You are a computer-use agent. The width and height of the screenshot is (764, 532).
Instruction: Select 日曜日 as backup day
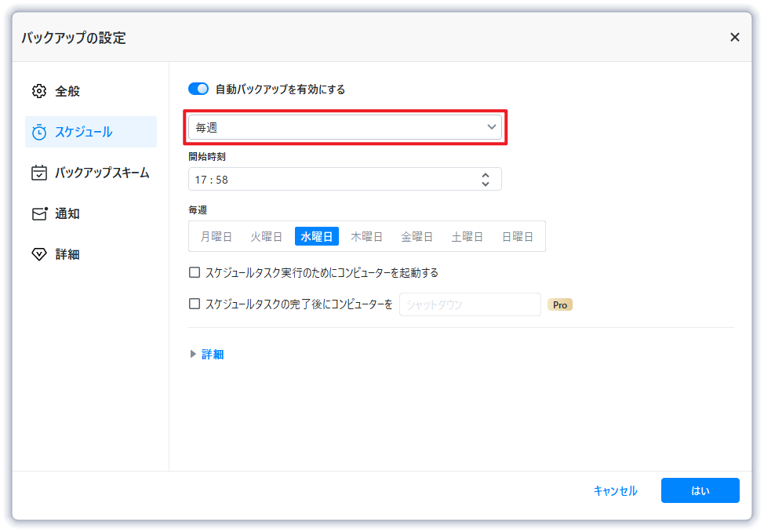pyautogui.click(x=518, y=236)
